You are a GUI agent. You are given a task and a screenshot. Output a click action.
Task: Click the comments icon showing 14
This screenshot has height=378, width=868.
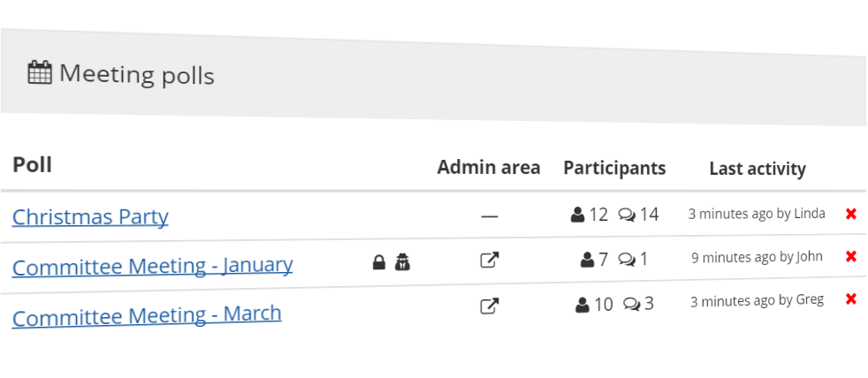point(627,215)
